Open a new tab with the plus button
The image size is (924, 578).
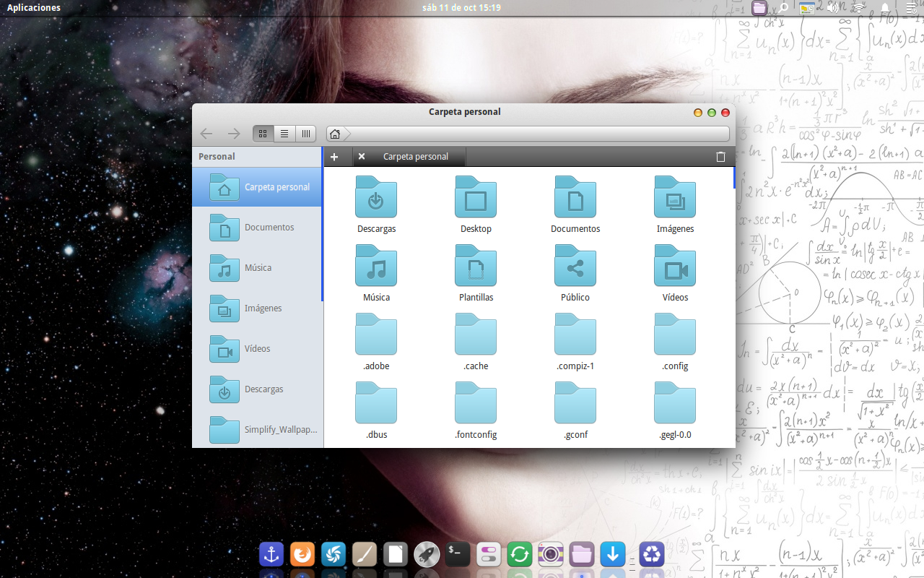tap(334, 156)
